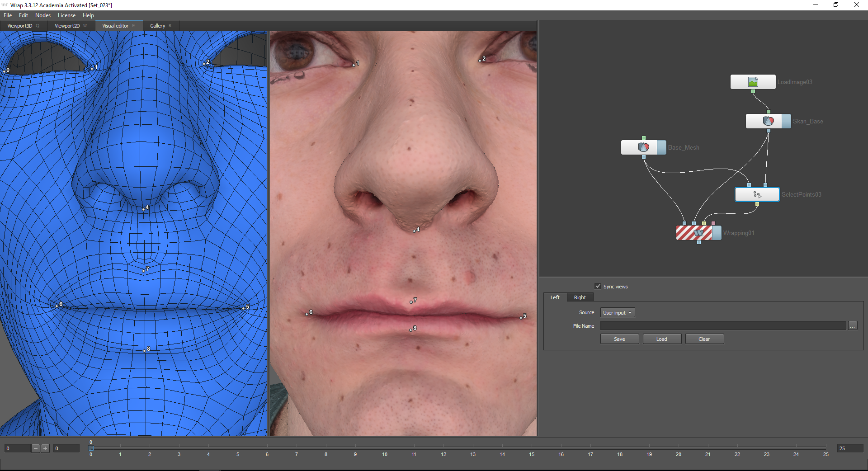This screenshot has height=471, width=868.
Task: Toggle Base_Mesh node visualization tab
Action: 661,147
